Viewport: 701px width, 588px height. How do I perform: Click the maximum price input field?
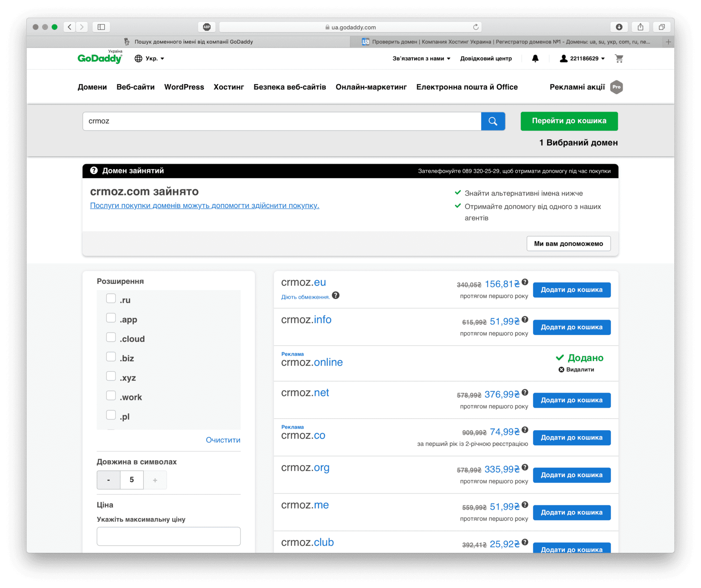pyautogui.click(x=168, y=536)
